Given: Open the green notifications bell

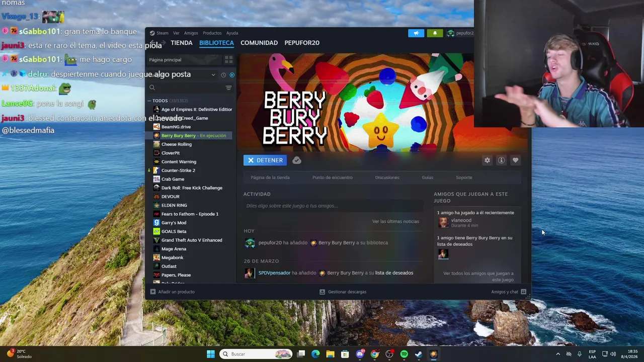Looking at the screenshot, I should 435,33.
